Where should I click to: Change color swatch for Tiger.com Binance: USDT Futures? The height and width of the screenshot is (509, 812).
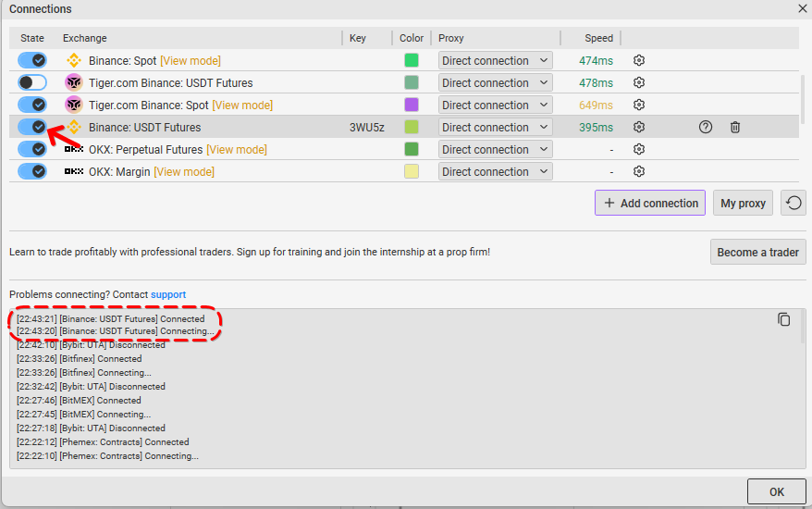click(412, 83)
